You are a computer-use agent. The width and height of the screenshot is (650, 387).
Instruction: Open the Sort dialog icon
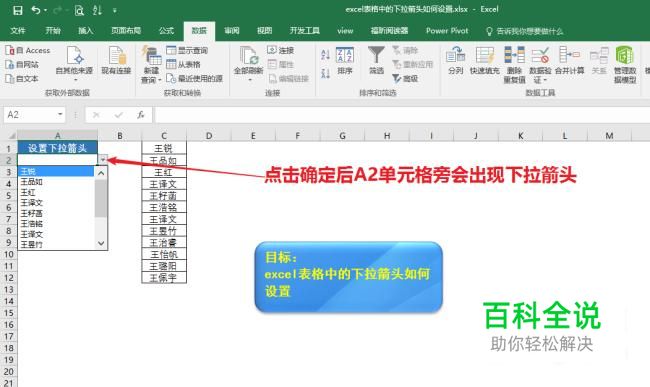(x=344, y=56)
